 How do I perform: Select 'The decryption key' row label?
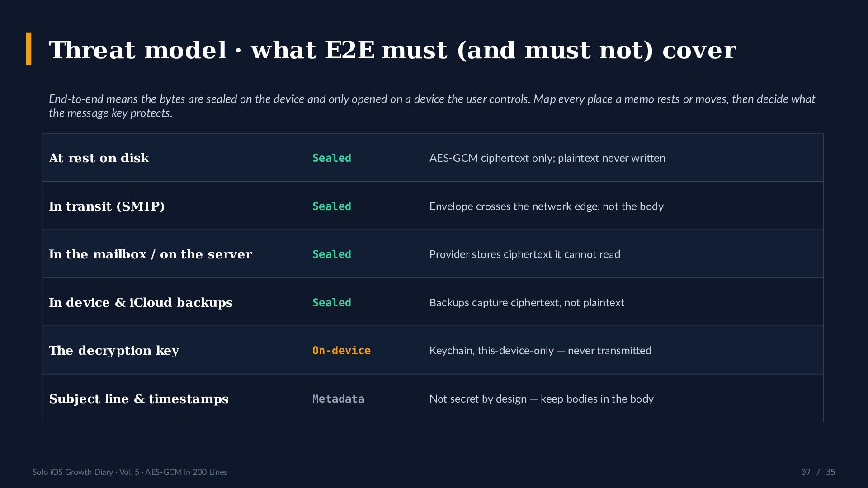tap(114, 351)
